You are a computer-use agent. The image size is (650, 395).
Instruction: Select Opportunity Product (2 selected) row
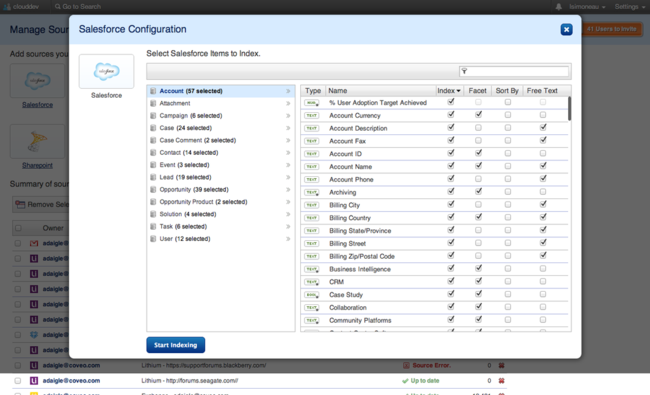tap(221, 202)
